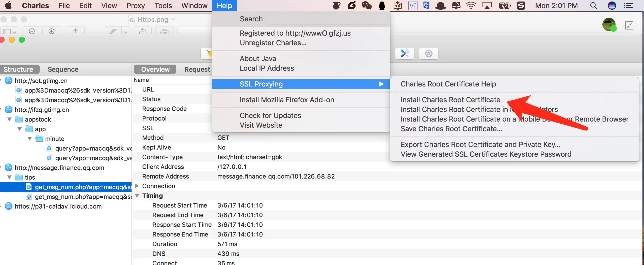644x265 pixels.
Task: Switch to the Overview tab
Action: [x=155, y=69]
